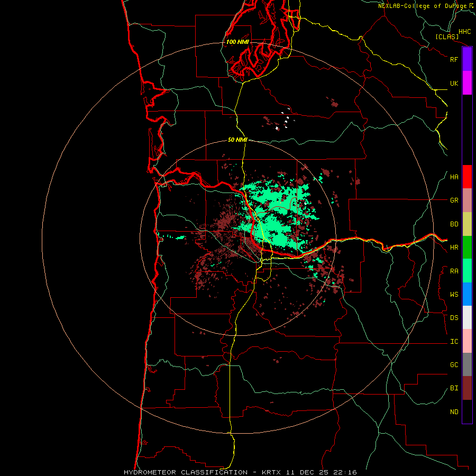Screen dimensions: 476x476
Task: Click the GR pink-brown legend swatch
Action: point(467,200)
